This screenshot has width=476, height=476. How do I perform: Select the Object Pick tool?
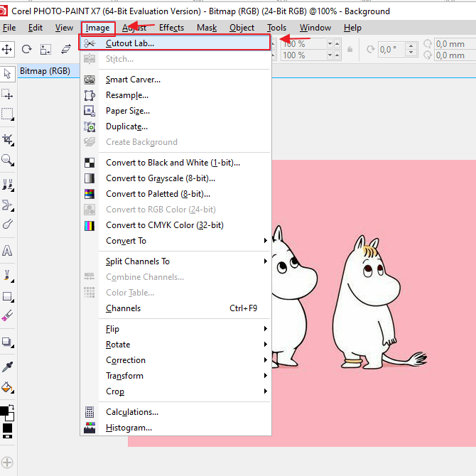pyautogui.click(x=8, y=74)
